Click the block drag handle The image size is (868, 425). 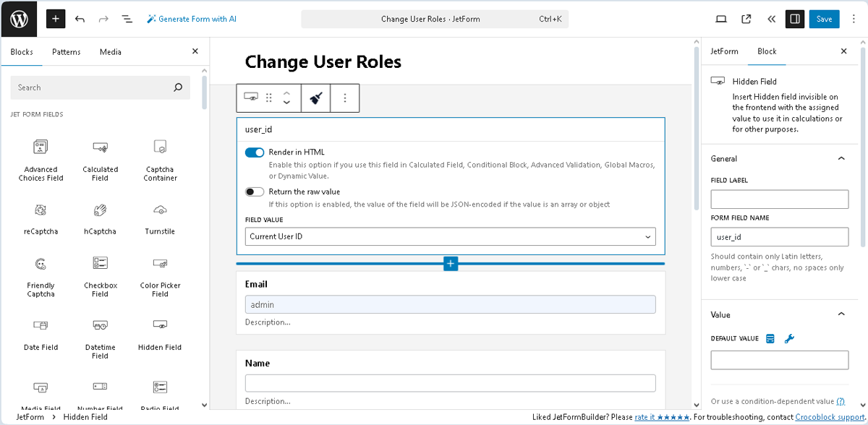tap(269, 98)
